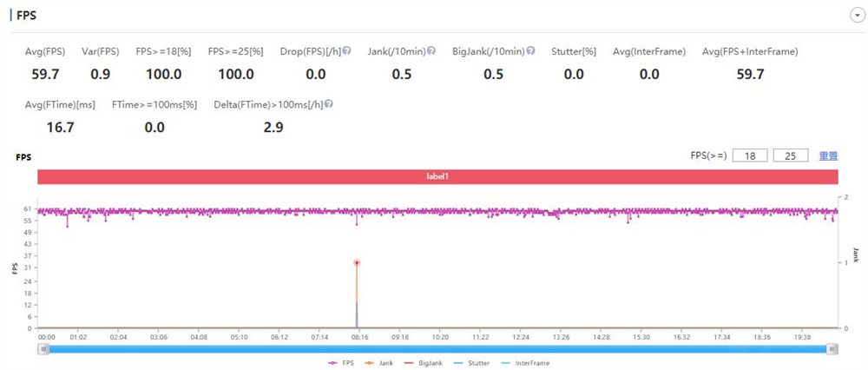
Task: Click the blue time range slider track
Action: tap(437, 349)
